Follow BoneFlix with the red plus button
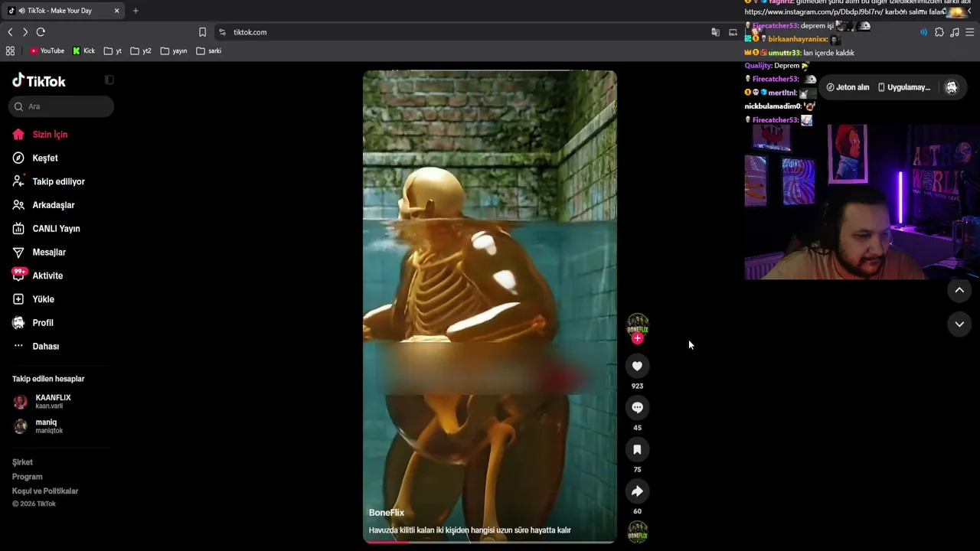The height and width of the screenshot is (551, 980). click(637, 338)
